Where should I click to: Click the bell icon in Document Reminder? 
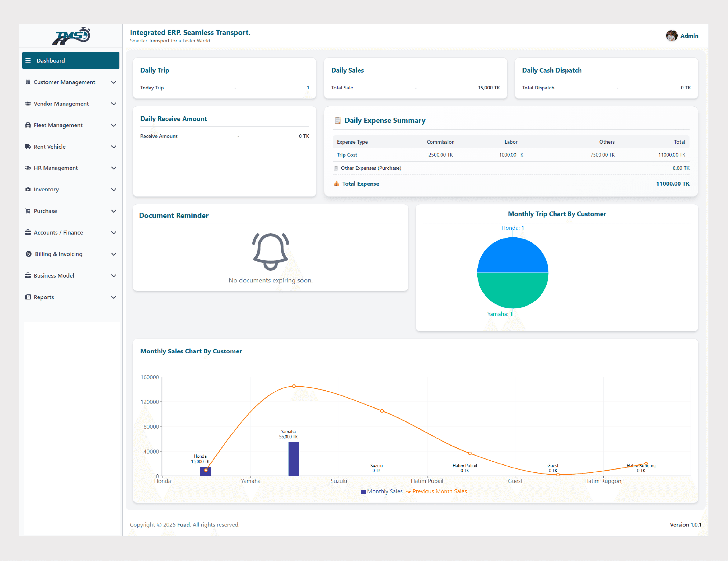270,251
